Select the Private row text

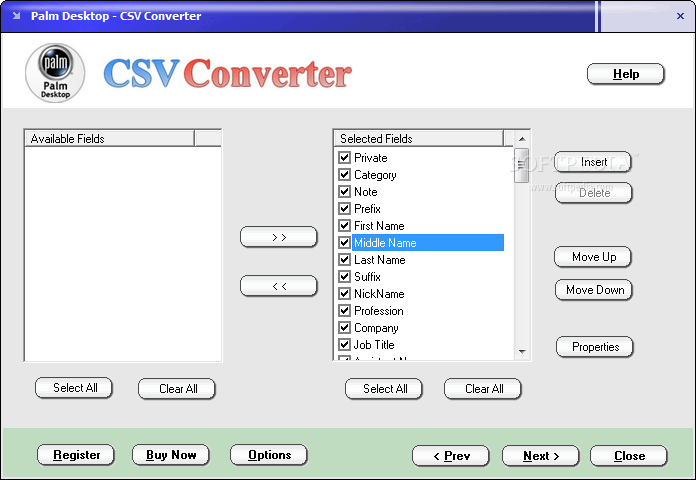coord(371,158)
